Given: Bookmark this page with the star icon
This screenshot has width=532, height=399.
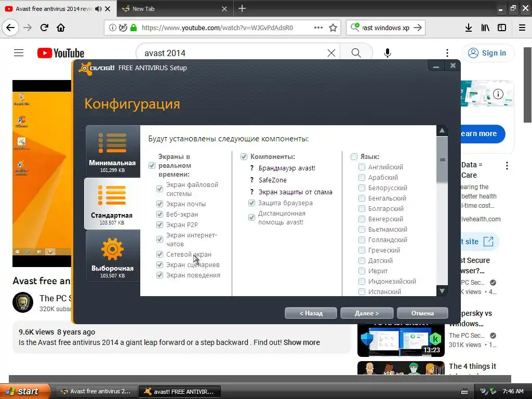Looking at the screenshot, I should [333, 28].
